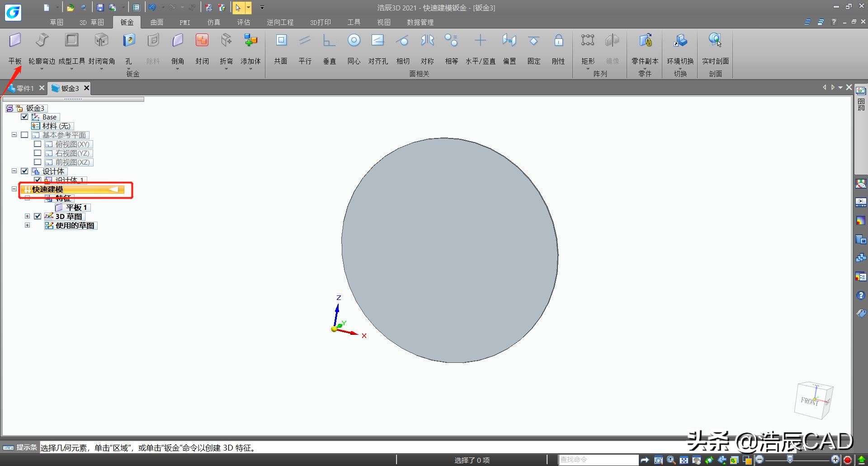Click the 轮廓弯边 contour flange icon
Screen dimensions: 868x466
tap(42, 41)
